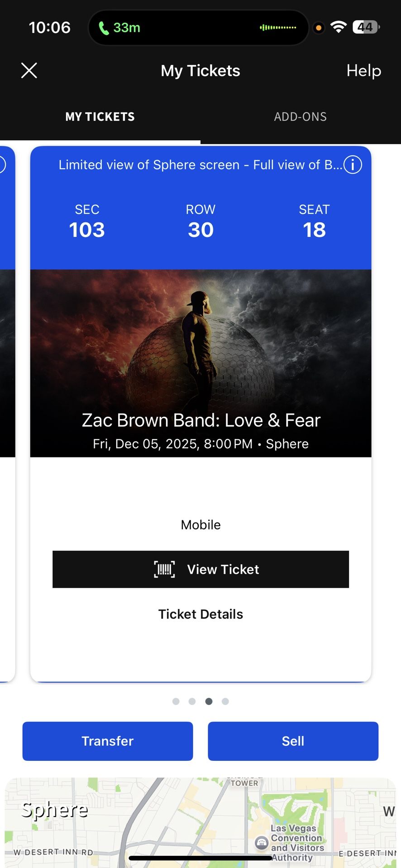Close the My Tickets screen
Viewport: 401px width, 868px height.
[29, 71]
